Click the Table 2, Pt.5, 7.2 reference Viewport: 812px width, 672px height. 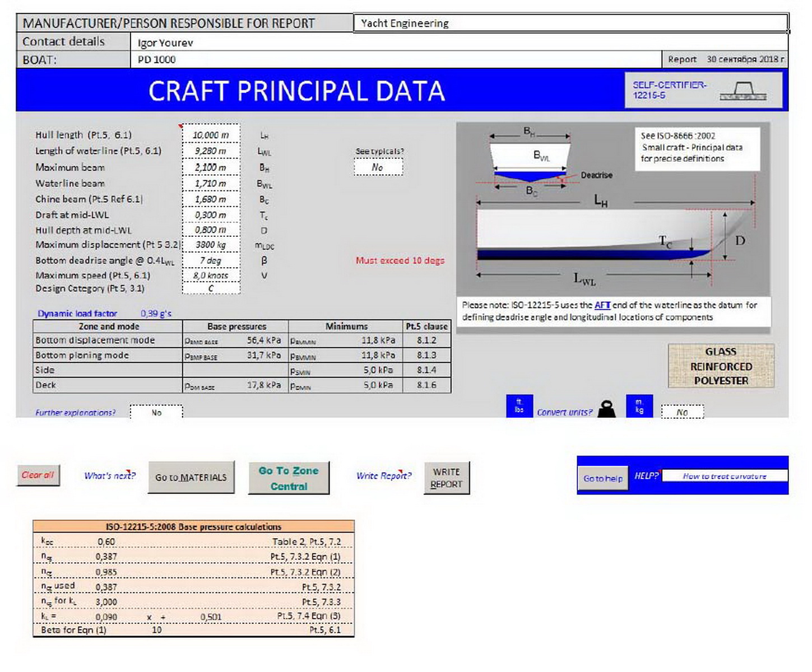(307, 542)
